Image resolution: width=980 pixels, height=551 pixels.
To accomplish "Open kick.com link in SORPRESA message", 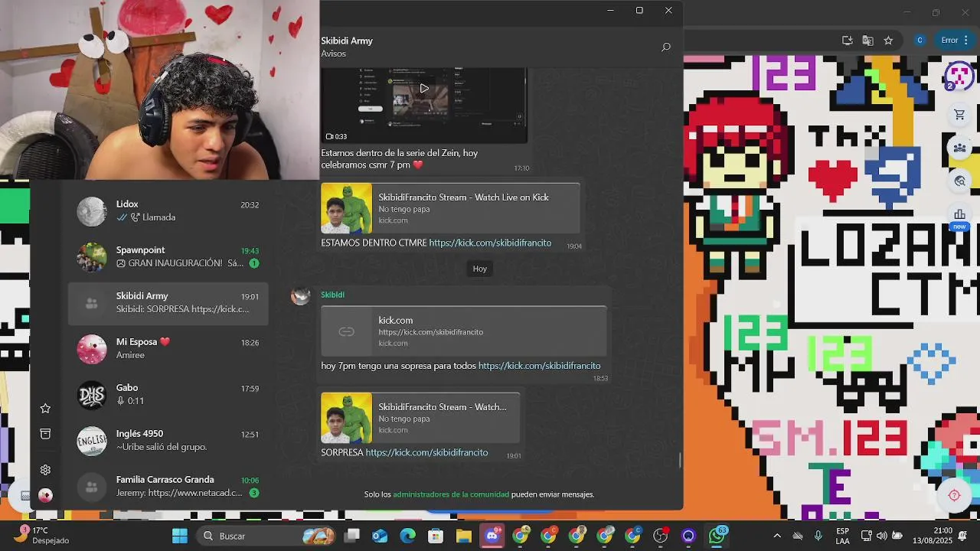I will (x=426, y=452).
